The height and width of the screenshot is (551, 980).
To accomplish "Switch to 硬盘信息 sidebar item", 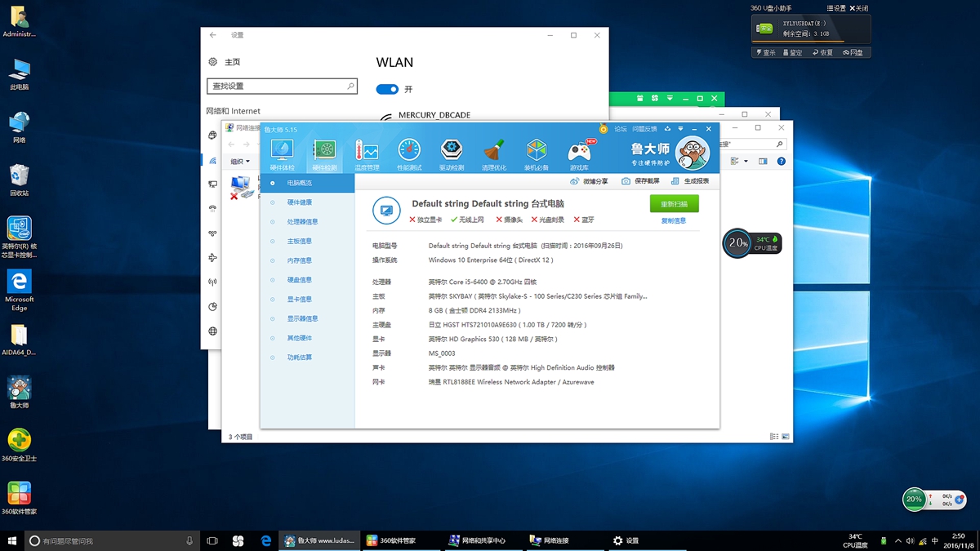I will tap(299, 280).
